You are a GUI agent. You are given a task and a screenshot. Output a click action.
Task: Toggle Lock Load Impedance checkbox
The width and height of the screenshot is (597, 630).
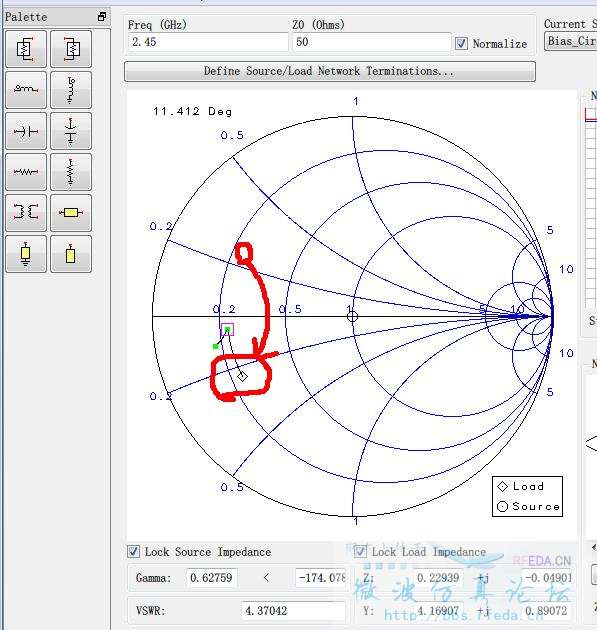coord(360,551)
